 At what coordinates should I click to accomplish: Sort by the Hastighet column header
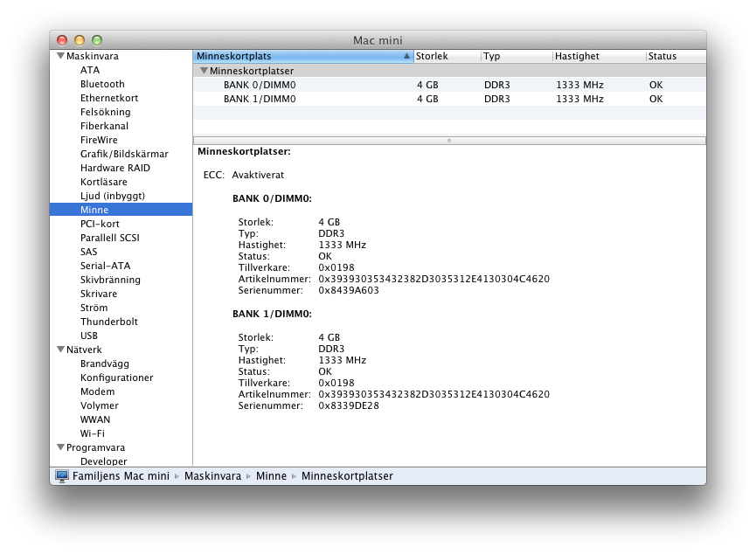599,56
